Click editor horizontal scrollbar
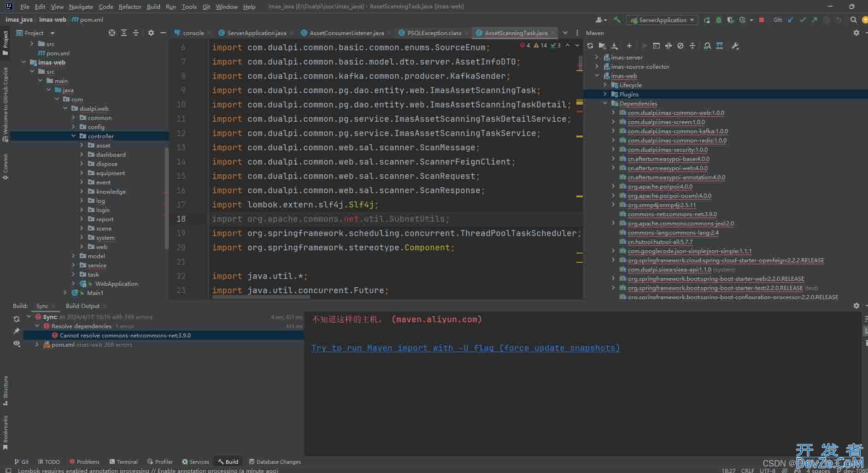This screenshot has width=868, height=473. click(261, 297)
